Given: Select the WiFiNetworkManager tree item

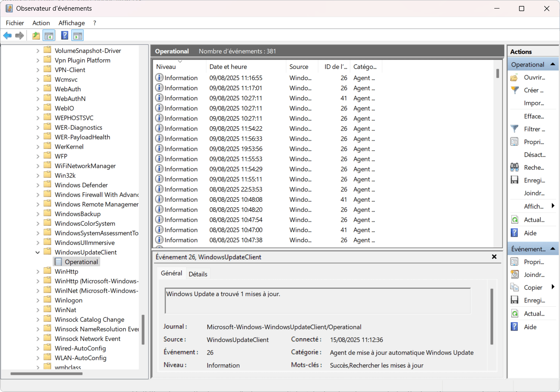Looking at the screenshot, I should point(85,166).
